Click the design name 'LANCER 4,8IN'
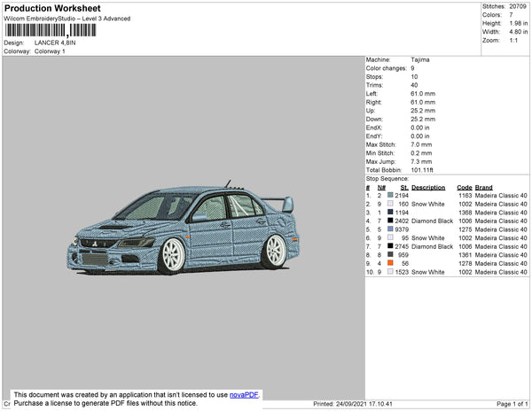This screenshot has height=411, width=532. coord(55,43)
